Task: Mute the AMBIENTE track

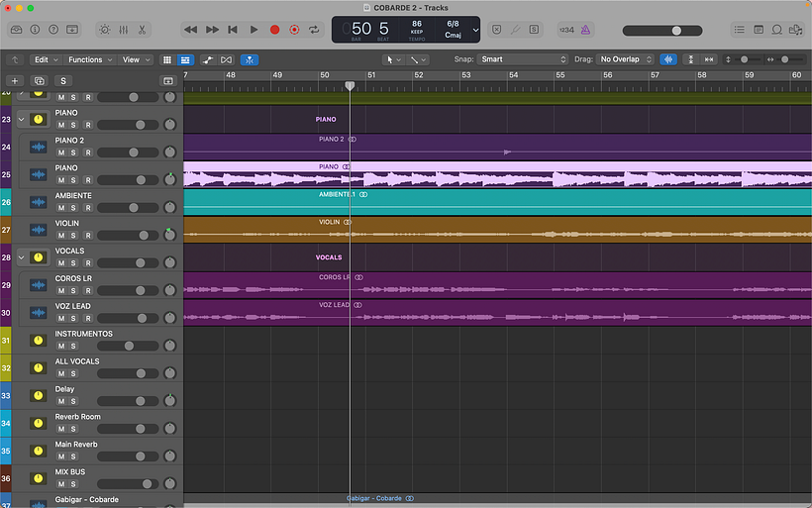Action: pos(61,208)
